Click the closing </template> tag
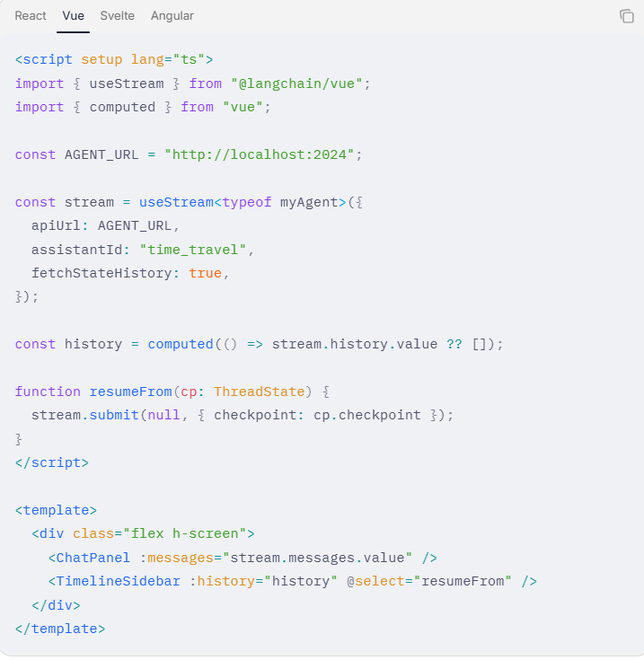The width and height of the screenshot is (644, 660). (60, 629)
